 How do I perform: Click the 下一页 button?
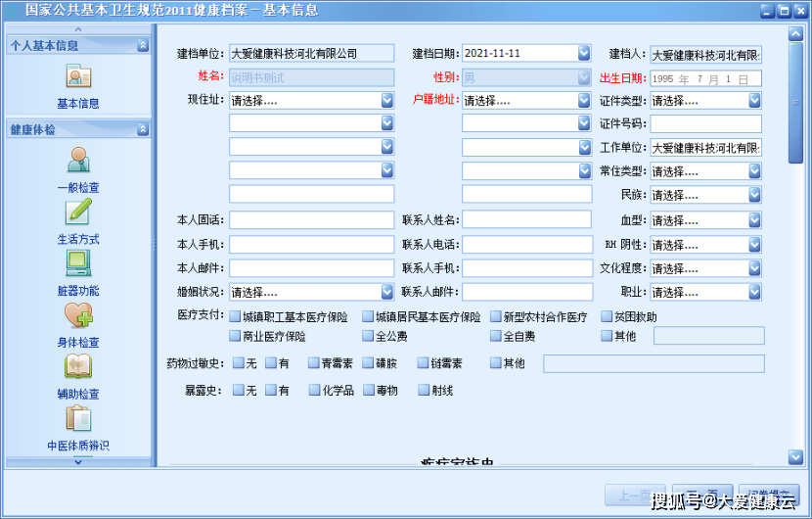pos(701,495)
